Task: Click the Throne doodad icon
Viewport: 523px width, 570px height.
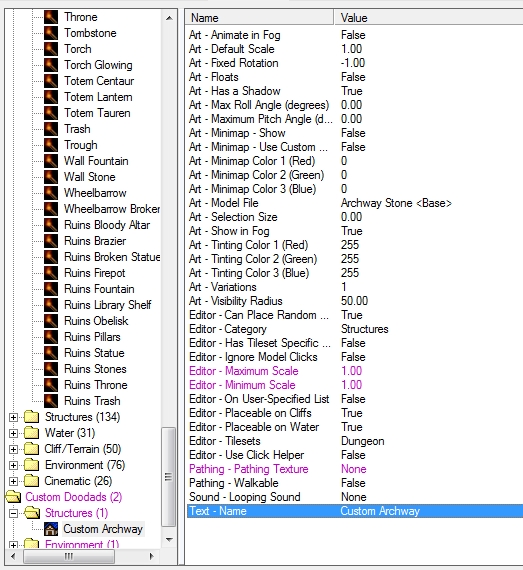Action: coord(51,17)
